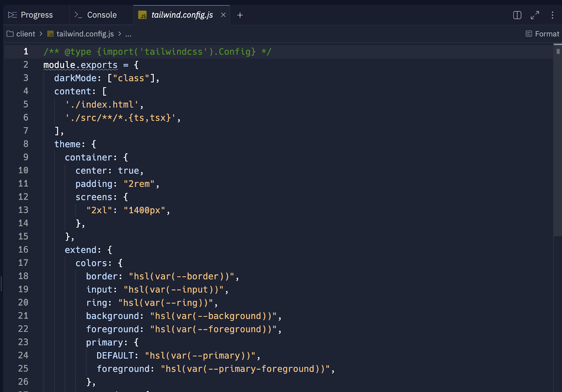Click the "hsl(var(--background))" string
Screen dimensions: 562x392
click(x=214, y=316)
